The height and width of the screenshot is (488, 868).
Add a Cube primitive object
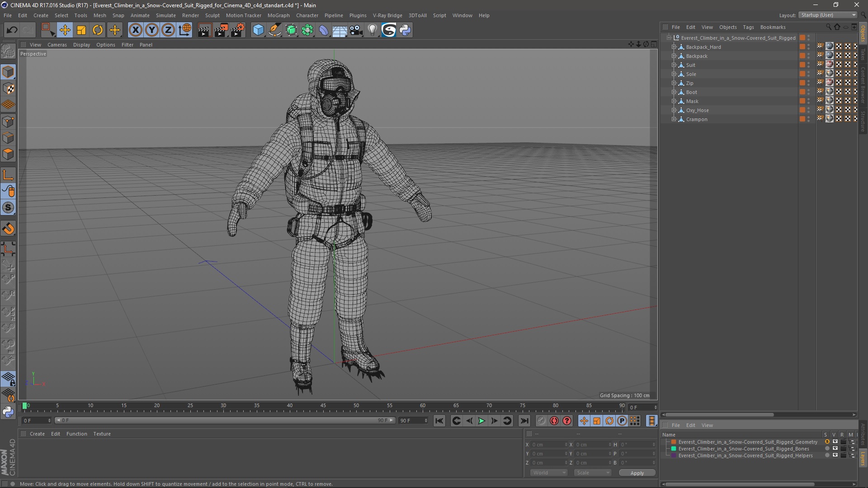click(x=258, y=30)
